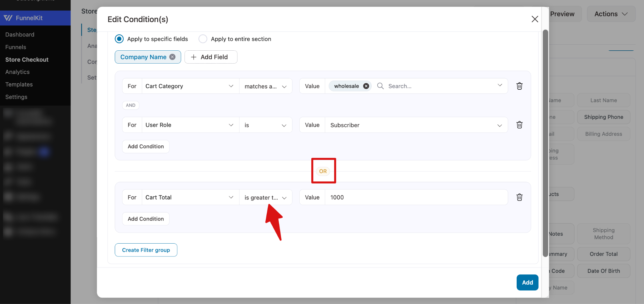Delete the Cart Total condition
Viewport: 644px width, 304px height.
coord(519,197)
